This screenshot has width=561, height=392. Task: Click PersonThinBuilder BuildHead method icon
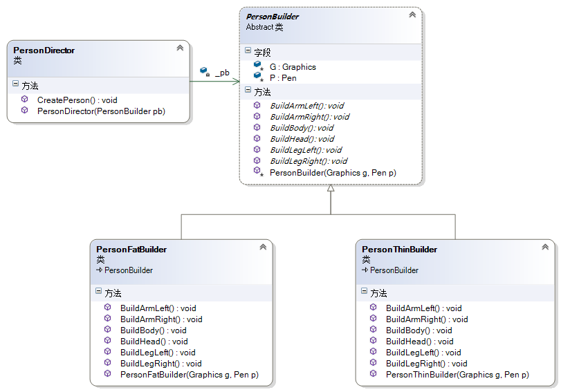tap(373, 341)
